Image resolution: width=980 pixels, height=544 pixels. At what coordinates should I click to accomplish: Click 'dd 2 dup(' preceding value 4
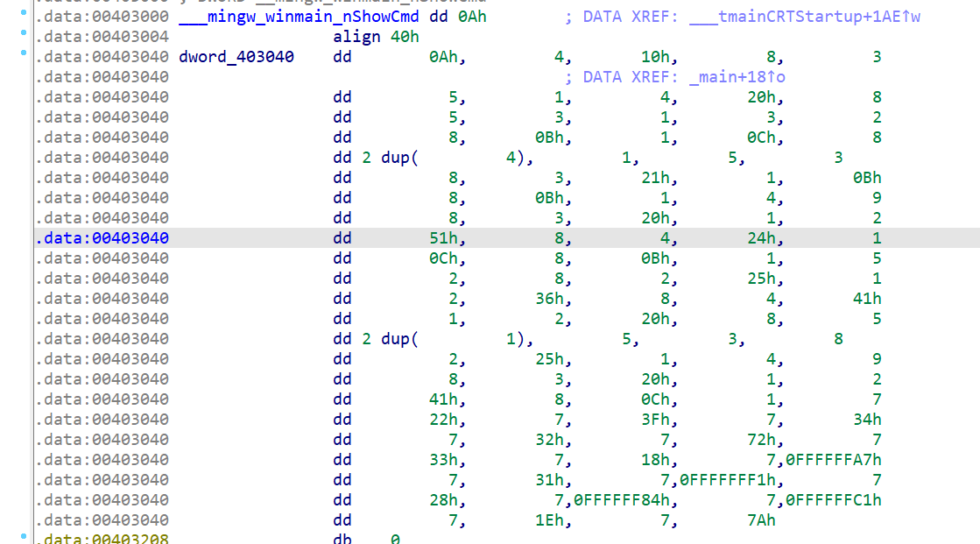point(376,158)
